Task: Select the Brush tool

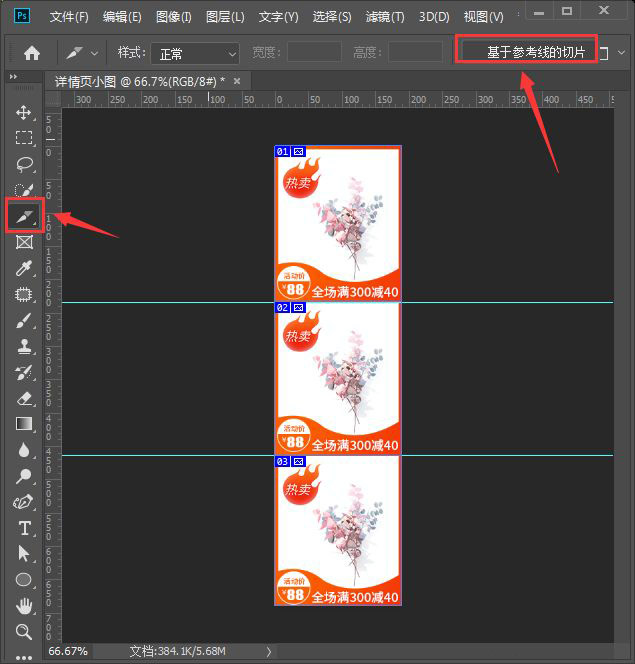Action: point(24,321)
